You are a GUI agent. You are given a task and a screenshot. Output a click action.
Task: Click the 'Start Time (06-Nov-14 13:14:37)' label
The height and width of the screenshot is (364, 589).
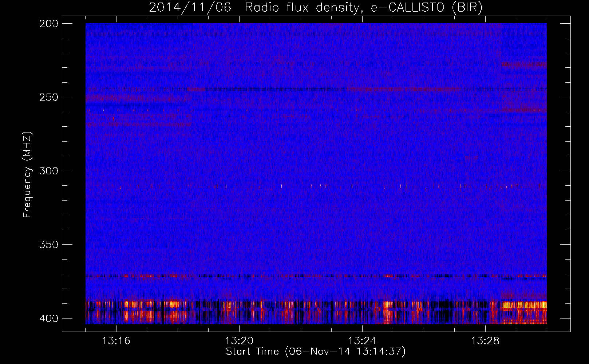(x=316, y=352)
